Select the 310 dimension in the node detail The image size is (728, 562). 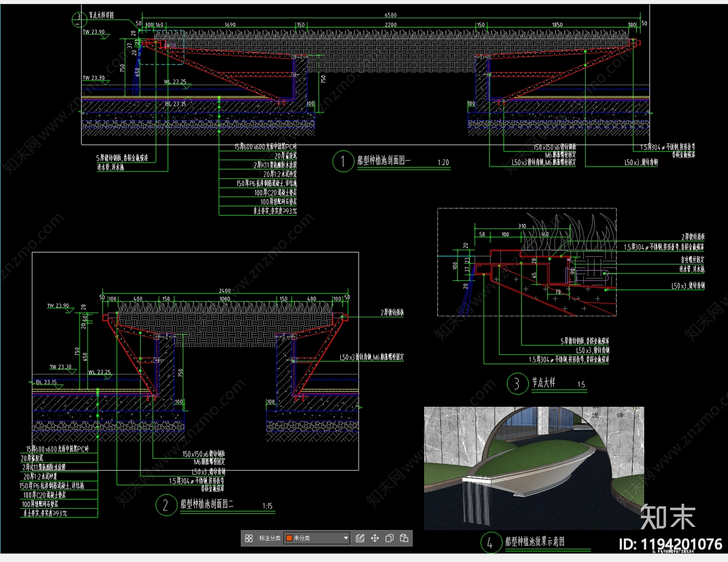point(522,226)
